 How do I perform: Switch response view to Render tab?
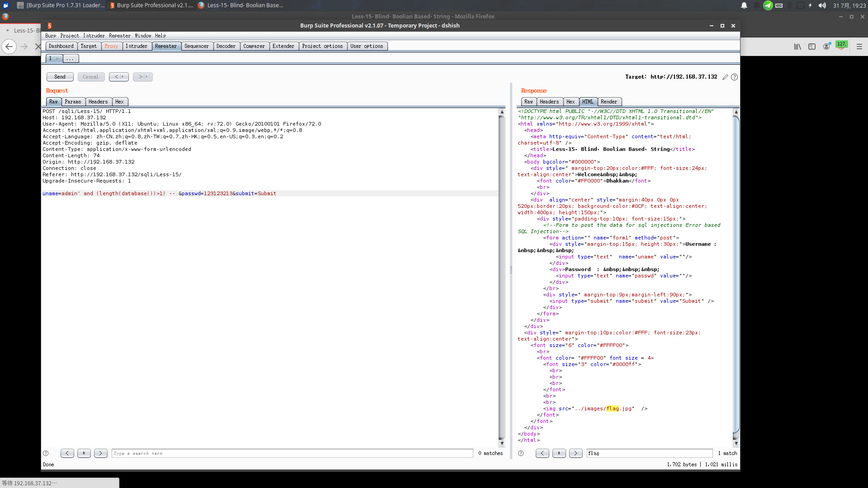coord(609,102)
